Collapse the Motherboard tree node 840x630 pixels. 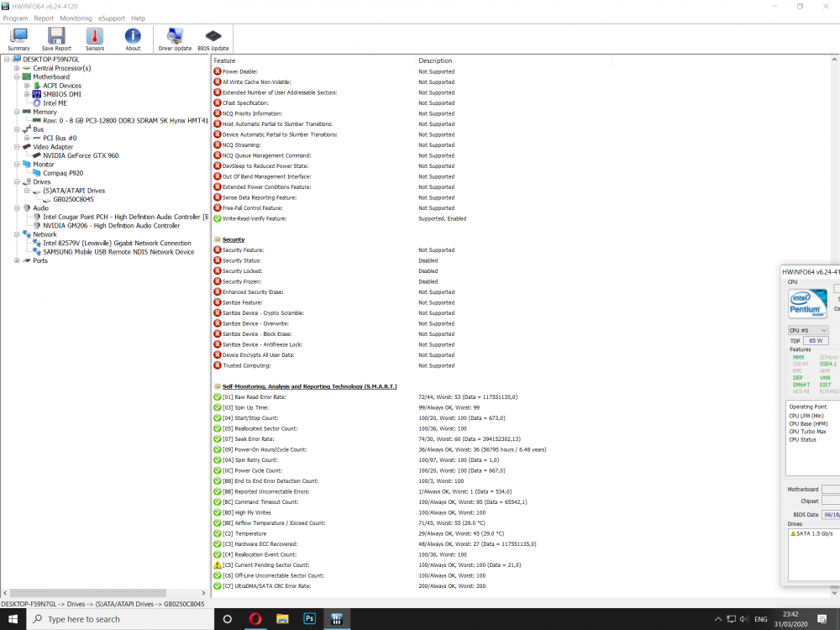pyautogui.click(x=17, y=76)
